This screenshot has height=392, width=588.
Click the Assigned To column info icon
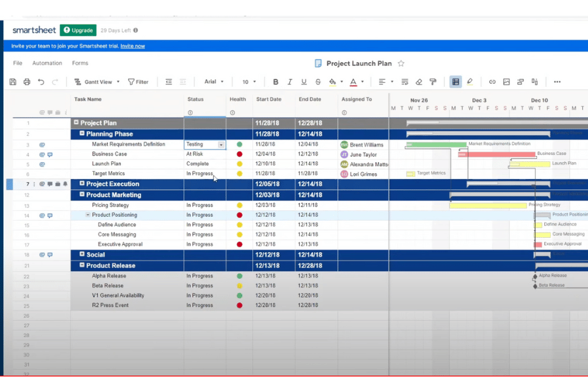coord(344,112)
